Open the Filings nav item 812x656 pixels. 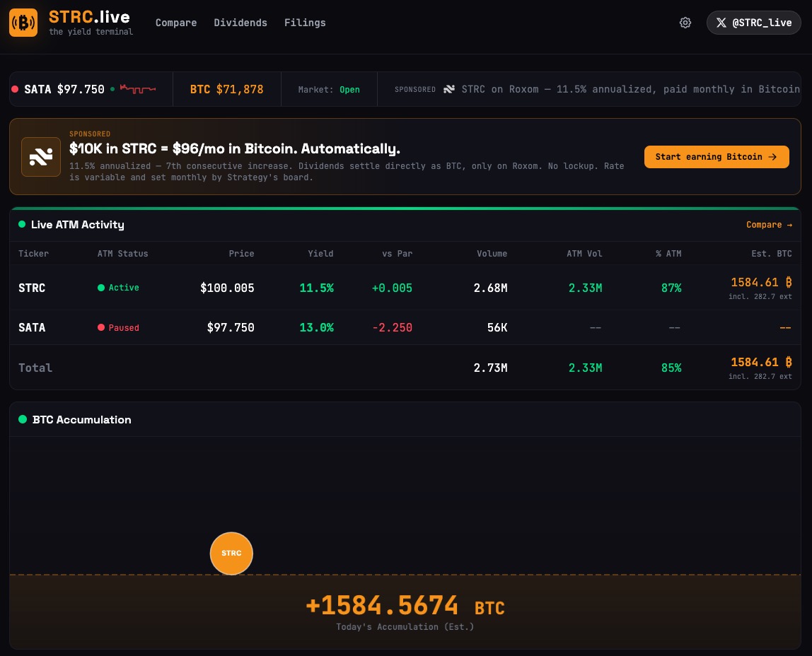305,23
